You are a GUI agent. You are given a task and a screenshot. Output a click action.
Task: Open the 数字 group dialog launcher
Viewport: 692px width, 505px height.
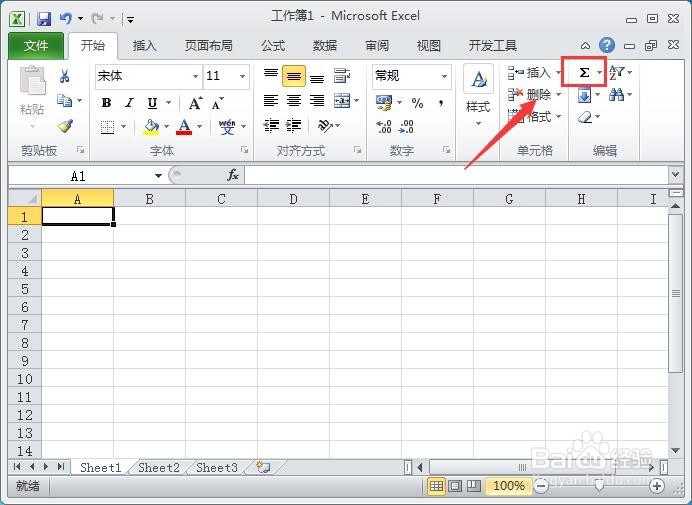click(447, 150)
